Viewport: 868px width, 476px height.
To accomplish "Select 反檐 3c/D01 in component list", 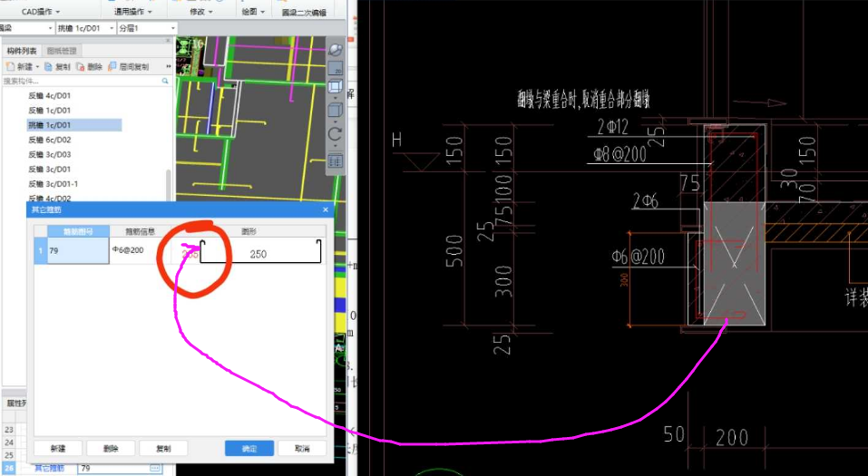I will click(49, 169).
